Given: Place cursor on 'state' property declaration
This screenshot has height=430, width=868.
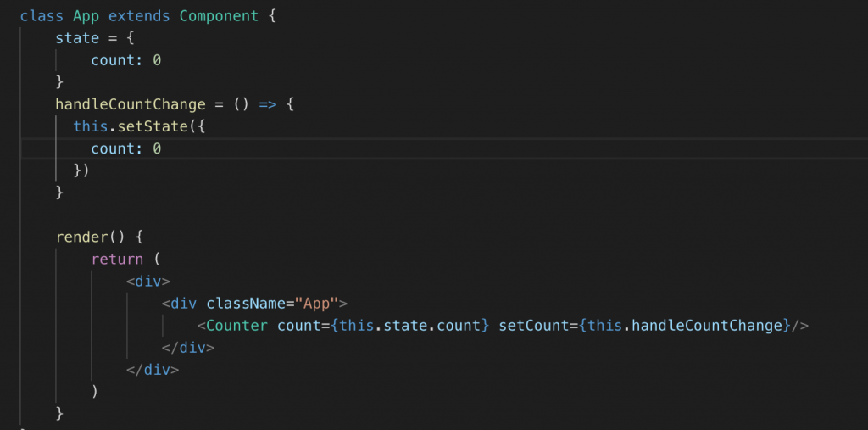Looking at the screenshot, I should click(x=77, y=38).
